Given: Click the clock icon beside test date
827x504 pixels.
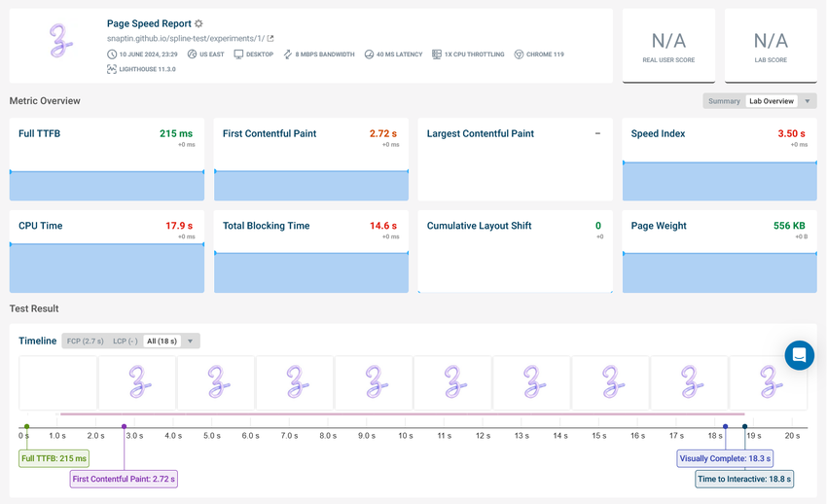Looking at the screenshot, I should [112, 54].
